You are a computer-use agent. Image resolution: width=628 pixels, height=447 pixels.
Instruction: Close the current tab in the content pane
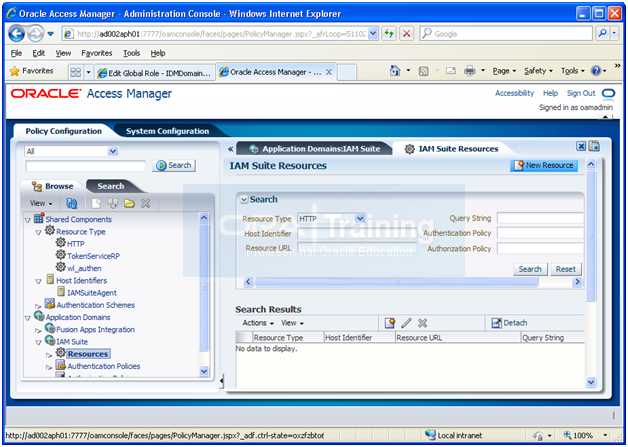pos(581,147)
